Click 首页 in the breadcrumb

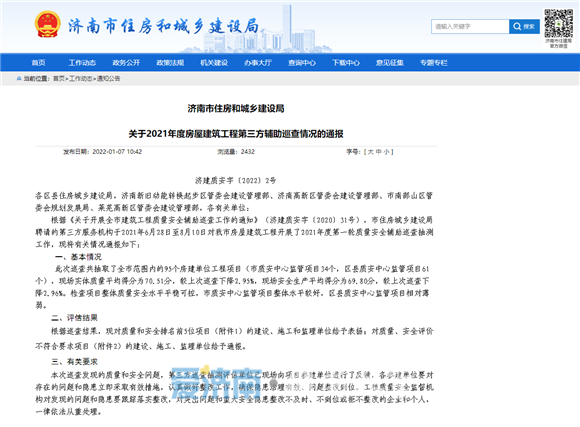point(58,78)
